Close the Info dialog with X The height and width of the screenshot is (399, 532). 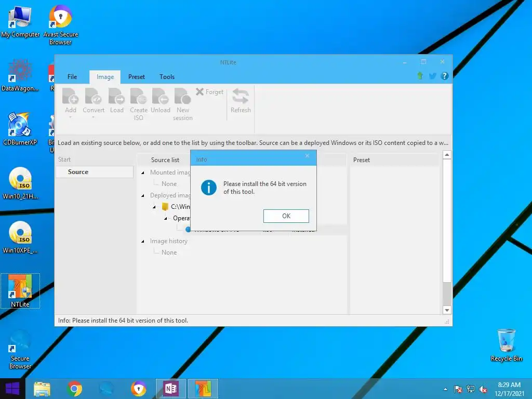pyautogui.click(x=307, y=155)
